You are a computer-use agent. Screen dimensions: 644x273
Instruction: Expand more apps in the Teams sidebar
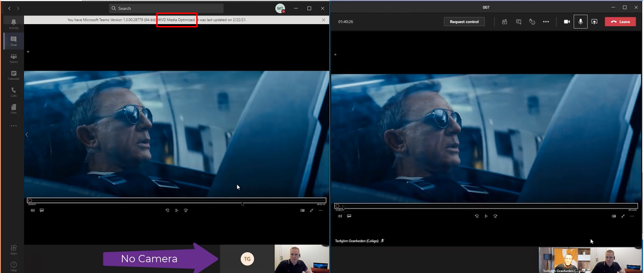[x=13, y=125]
